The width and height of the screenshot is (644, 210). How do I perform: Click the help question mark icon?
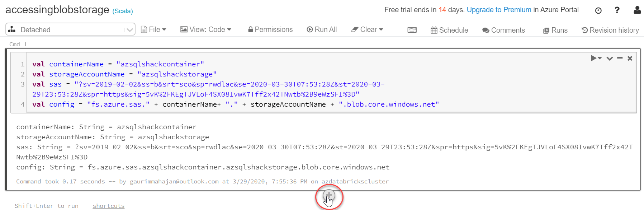point(617,10)
